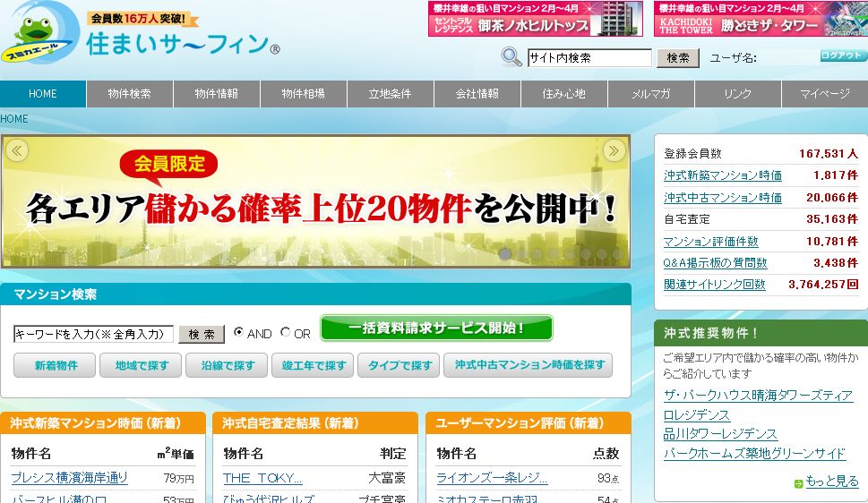The height and width of the screenshot is (503, 868).
Task: Advance banner with right arrow
Action: click(614, 149)
